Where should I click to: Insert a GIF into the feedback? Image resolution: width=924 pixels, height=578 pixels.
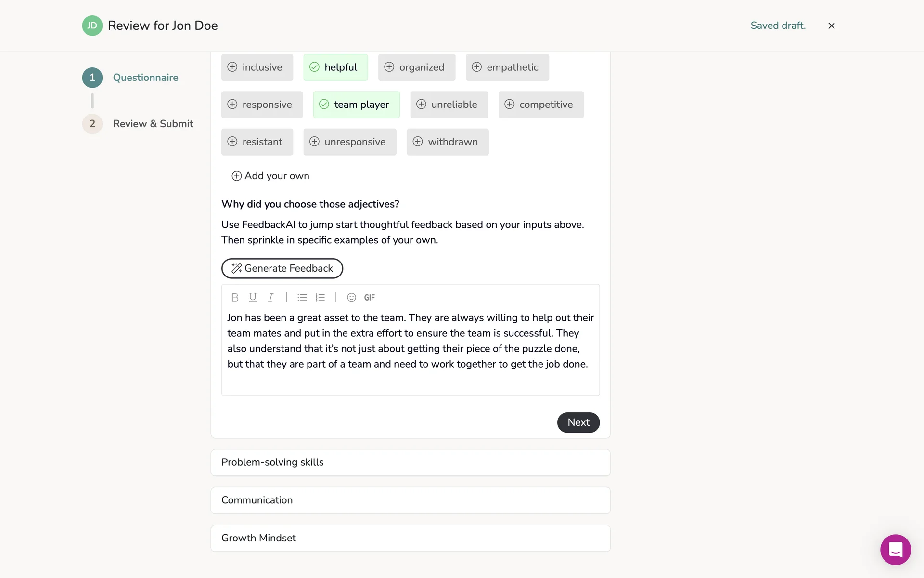pos(370,298)
